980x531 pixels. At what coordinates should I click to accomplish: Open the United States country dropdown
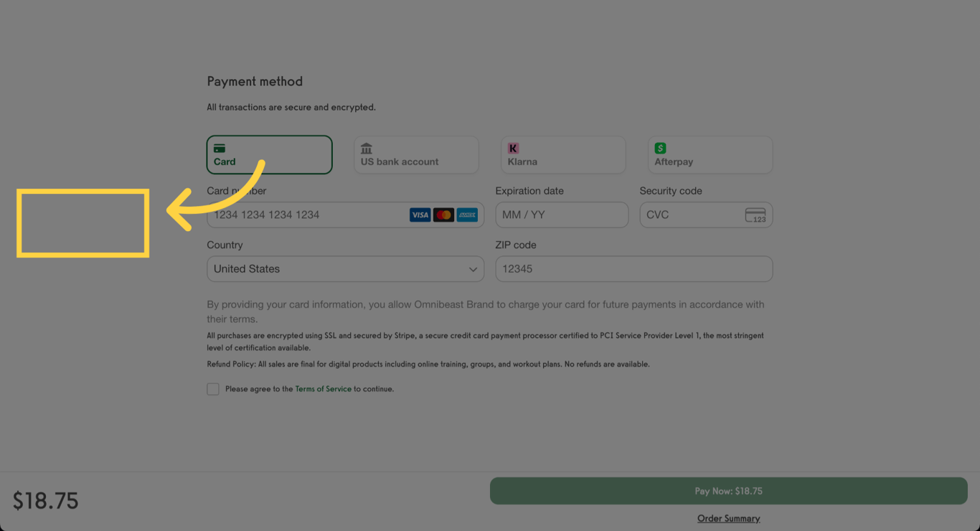point(345,268)
